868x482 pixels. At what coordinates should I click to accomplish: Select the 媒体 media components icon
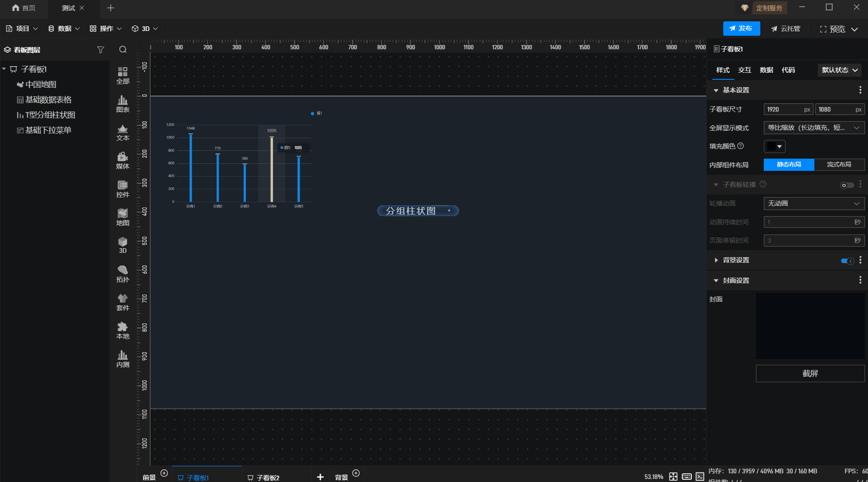123,160
